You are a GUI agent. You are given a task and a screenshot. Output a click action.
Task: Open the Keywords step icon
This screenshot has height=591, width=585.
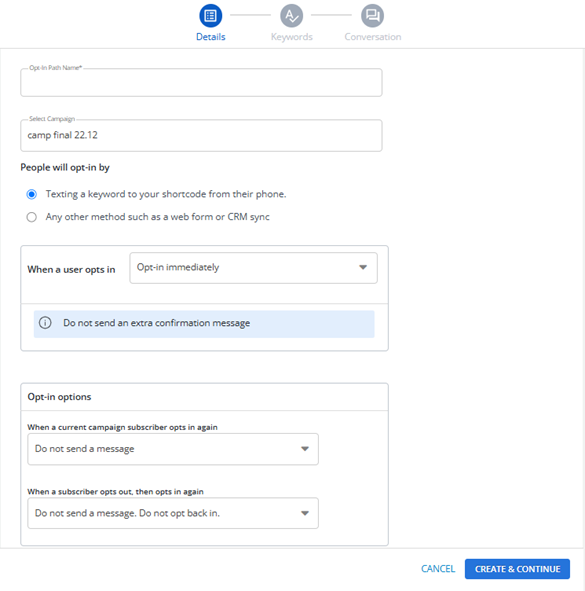coord(291,16)
